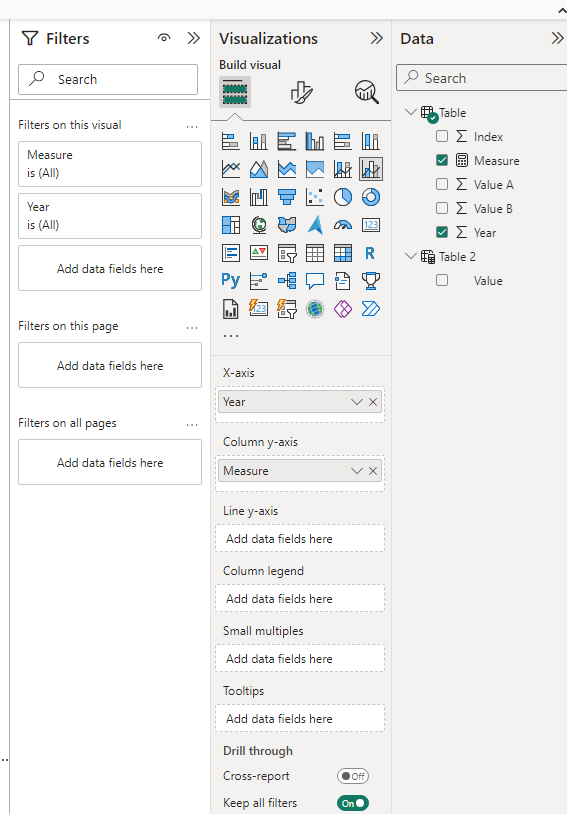This screenshot has height=814, width=567.
Task: Collapse the Visualizations pane
Action: (x=376, y=38)
